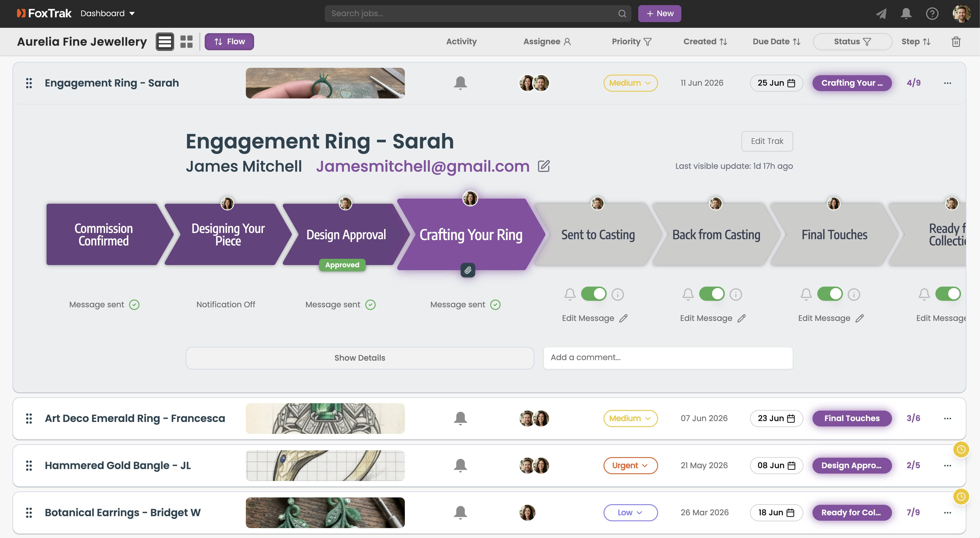The width and height of the screenshot is (980, 538).
Task: Click activity bell for Engagement Ring - Sarah
Action: (460, 83)
